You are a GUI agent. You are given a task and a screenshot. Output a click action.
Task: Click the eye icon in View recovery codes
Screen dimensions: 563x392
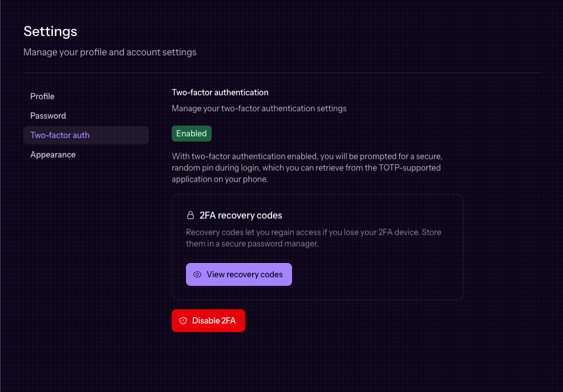pos(197,274)
